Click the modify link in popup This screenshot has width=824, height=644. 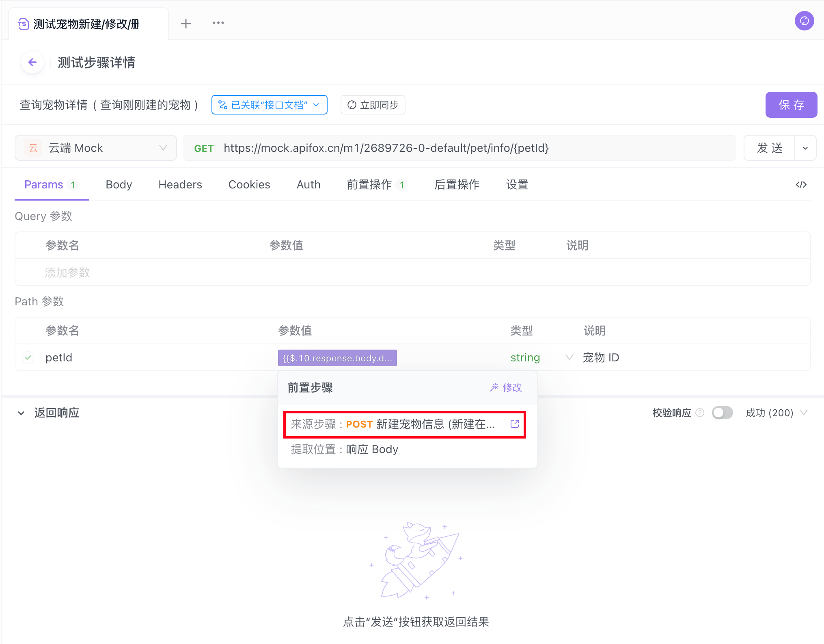click(x=506, y=387)
